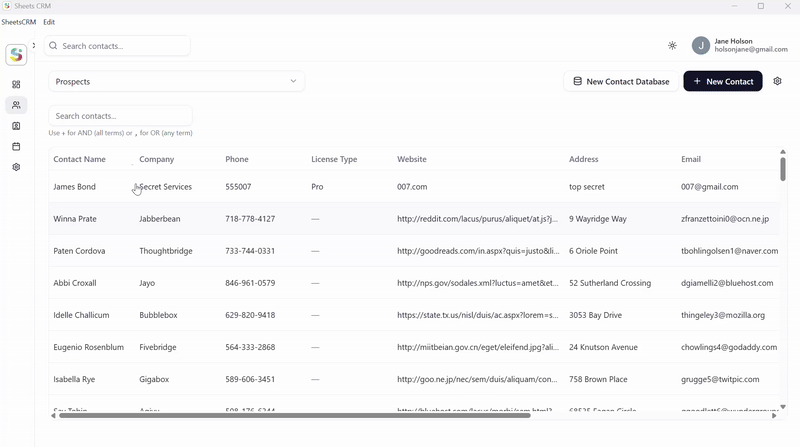Click the Secret Services company cell
This screenshot has height=447, width=800.
[165, 187]
